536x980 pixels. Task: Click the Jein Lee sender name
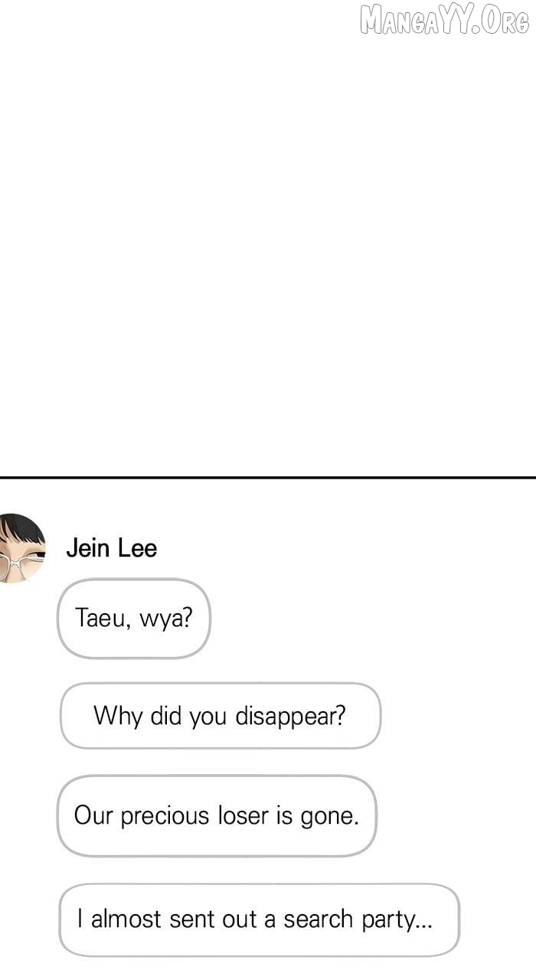pyautogui.click(x=111, y=548)
